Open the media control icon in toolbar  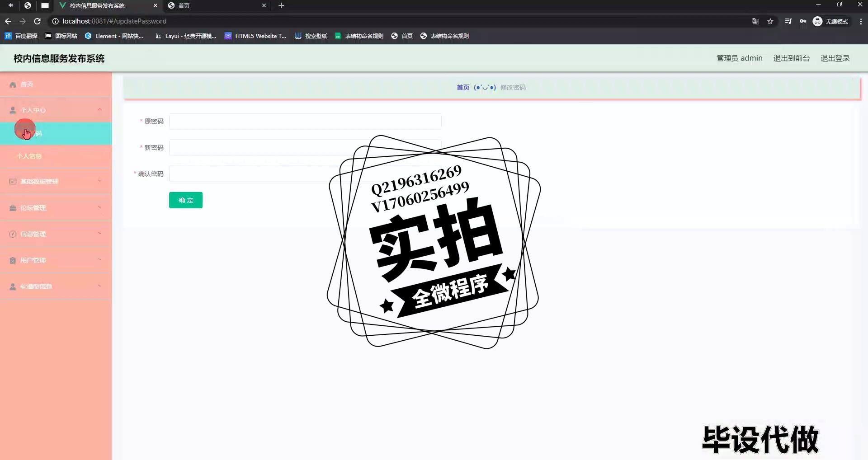788,21
